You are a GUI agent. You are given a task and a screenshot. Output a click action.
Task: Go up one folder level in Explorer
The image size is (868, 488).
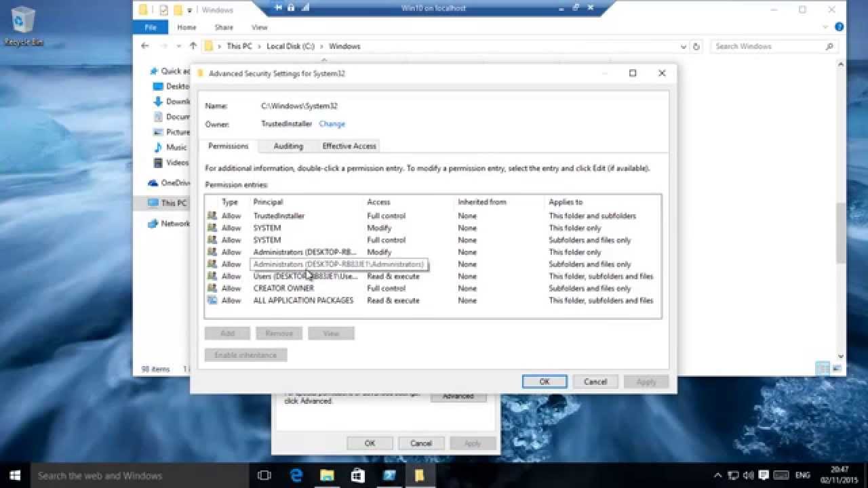coord(193,46)
